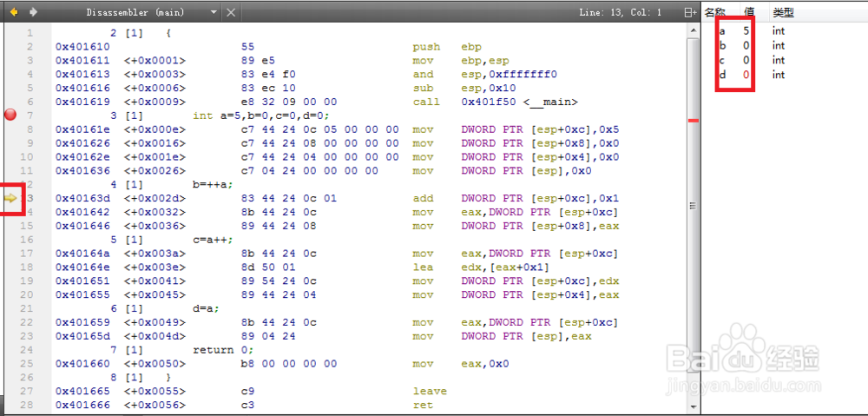Click source line return 0;
Viewport: 868px width, 416px height.
(223, 350)
